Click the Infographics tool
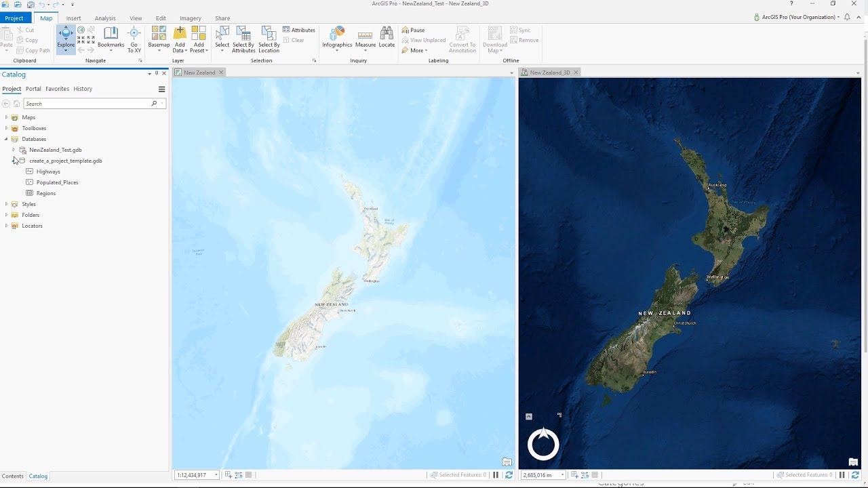 point(337,38)
